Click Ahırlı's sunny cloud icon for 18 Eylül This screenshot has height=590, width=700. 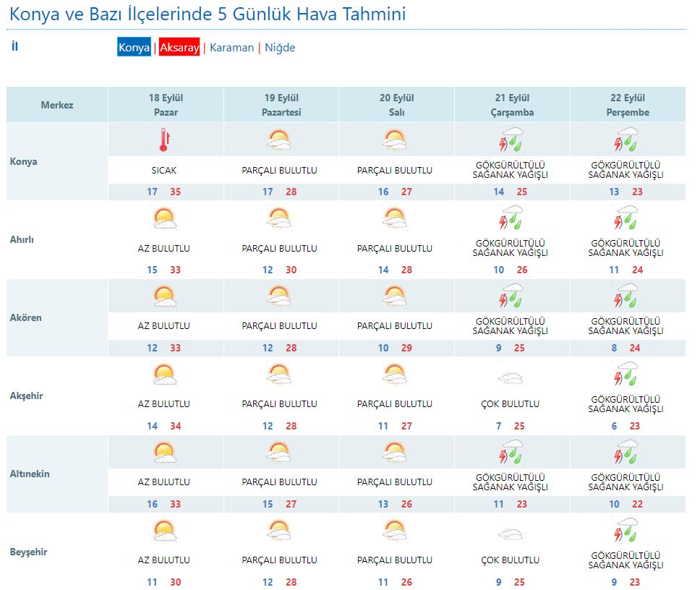(x=165, y=218)
